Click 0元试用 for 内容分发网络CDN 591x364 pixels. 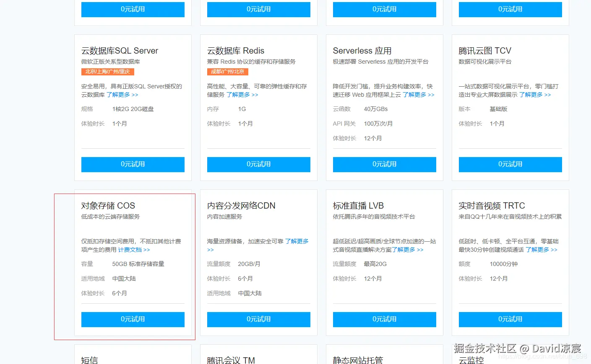(x=258, y=319)
